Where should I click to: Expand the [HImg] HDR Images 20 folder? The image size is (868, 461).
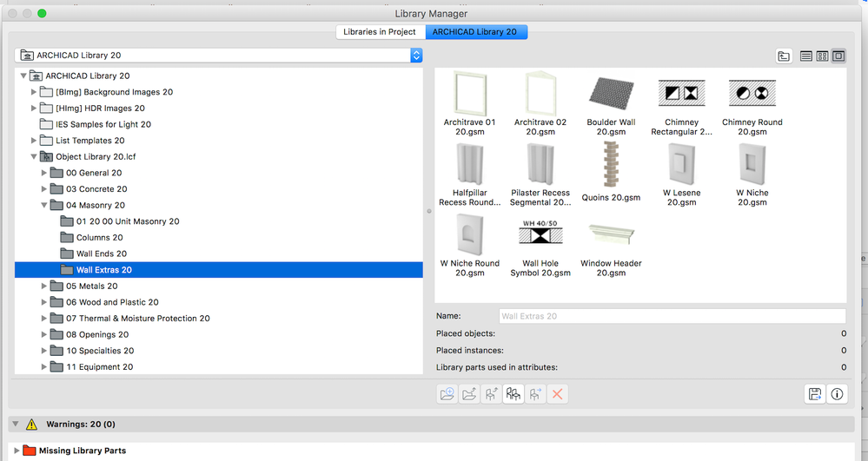coord(34,108)
